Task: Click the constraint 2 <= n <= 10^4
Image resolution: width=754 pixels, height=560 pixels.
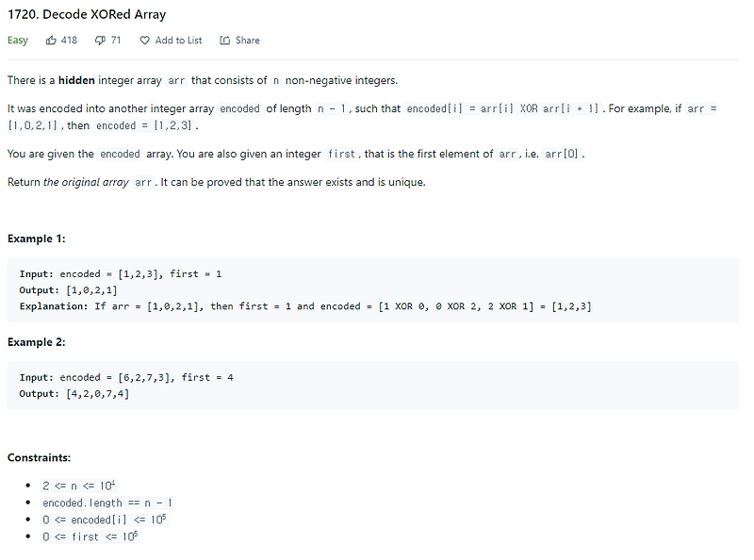Action: [x=80, y=485]
